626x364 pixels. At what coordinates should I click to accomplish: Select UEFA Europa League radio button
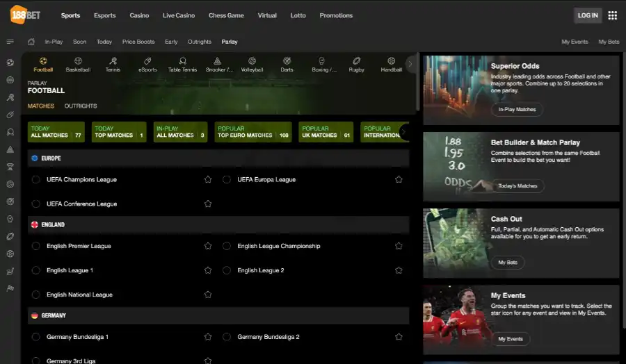(227, 179)
